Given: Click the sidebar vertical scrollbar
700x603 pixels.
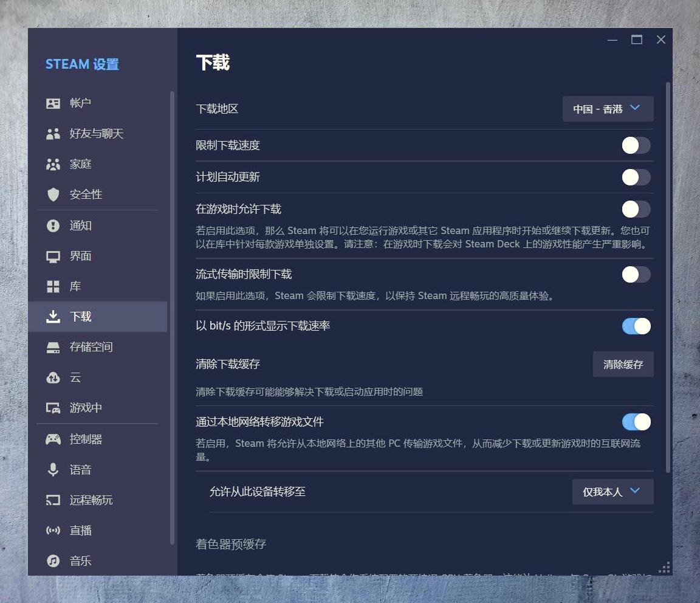Looking at the screenshot, I should click(172, 317).
